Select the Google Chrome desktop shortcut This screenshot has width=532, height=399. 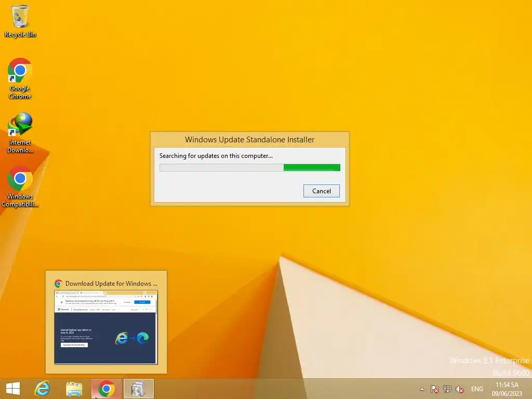(20, 79)
